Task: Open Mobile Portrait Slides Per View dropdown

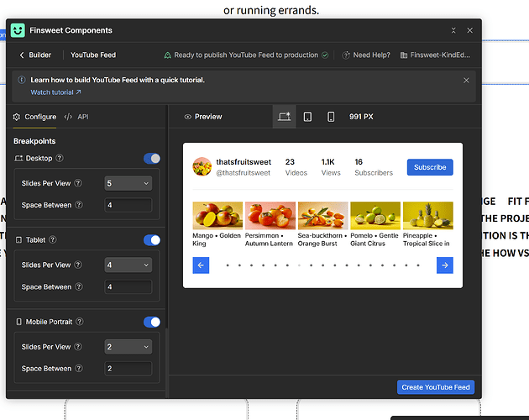Action: (128, 347)
